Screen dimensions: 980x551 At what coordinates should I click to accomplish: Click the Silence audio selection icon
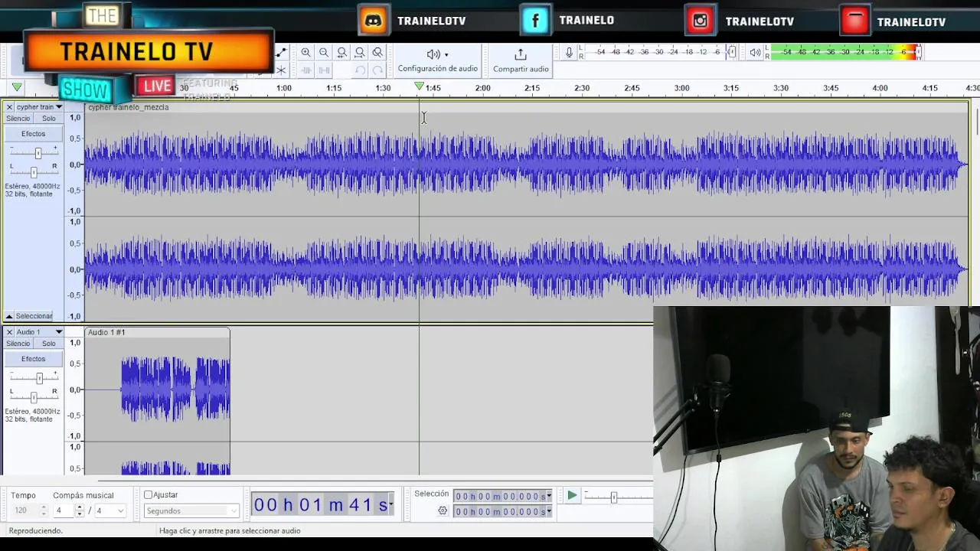pyautogui.click(x=324, y=70)
